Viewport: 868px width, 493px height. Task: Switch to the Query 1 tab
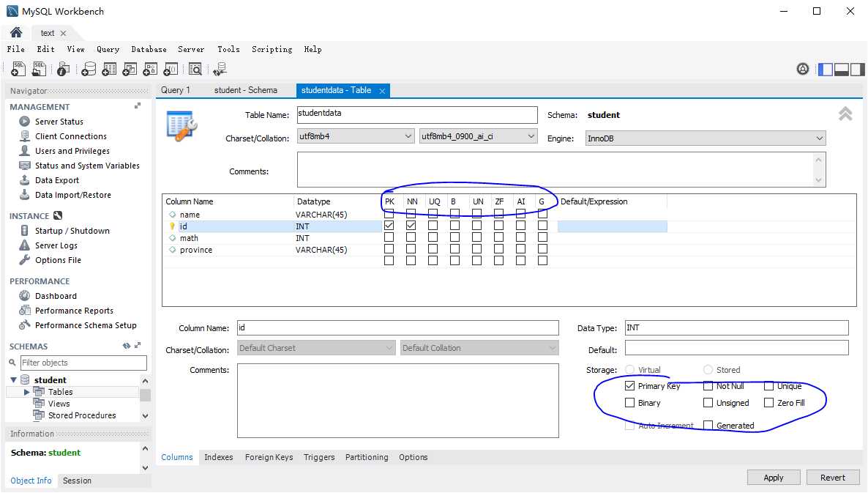pos(176,90)
